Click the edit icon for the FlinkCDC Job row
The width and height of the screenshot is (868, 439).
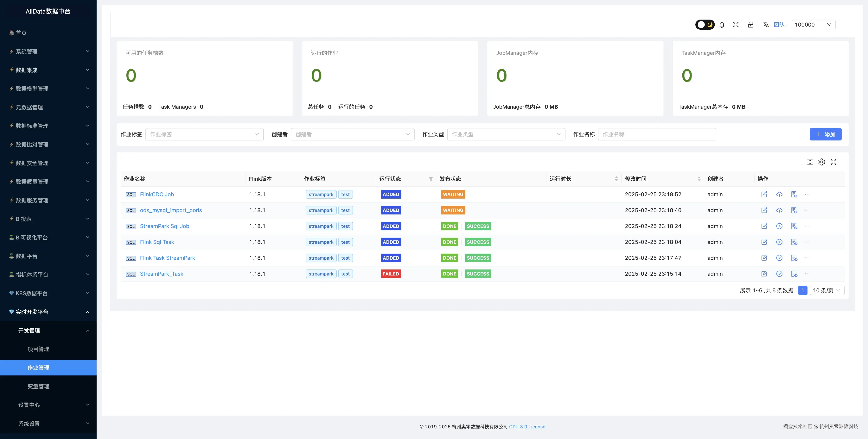(x=764, y=194)
